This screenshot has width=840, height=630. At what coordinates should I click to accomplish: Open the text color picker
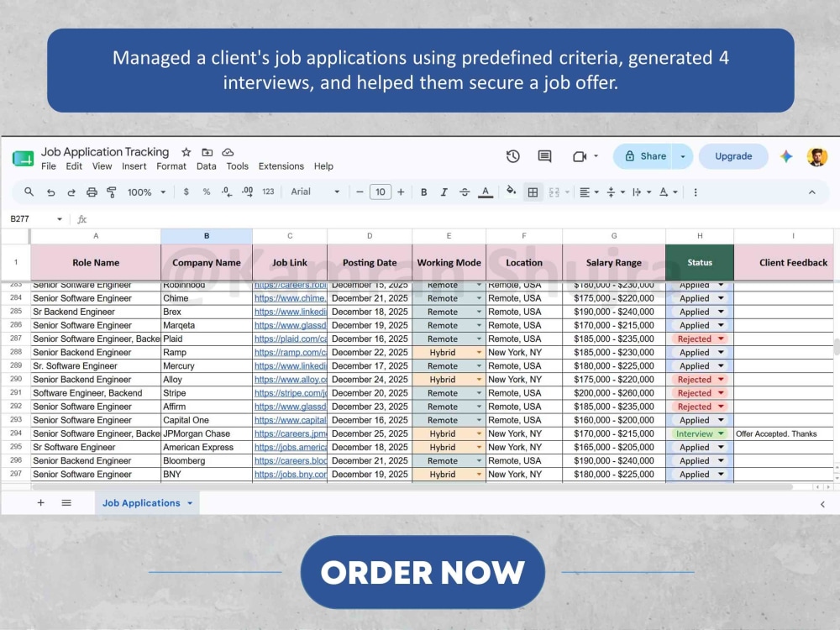pyautogui.click(x=486, y=192)
